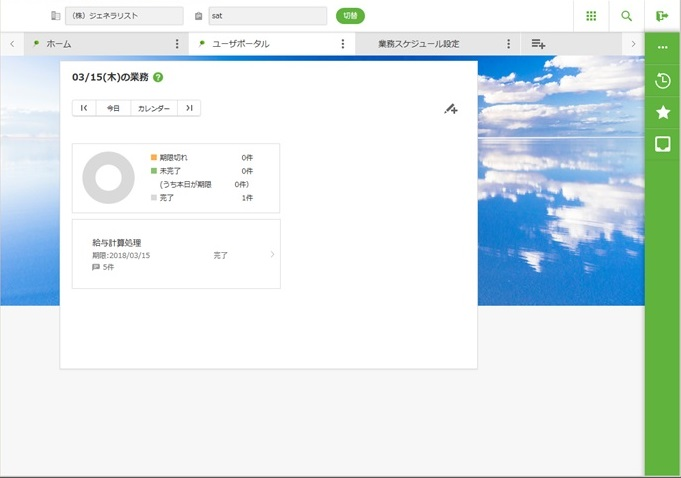Open the history clock icon in sidebar
This screenshot has width=681, height=478.
pos(662,81)
